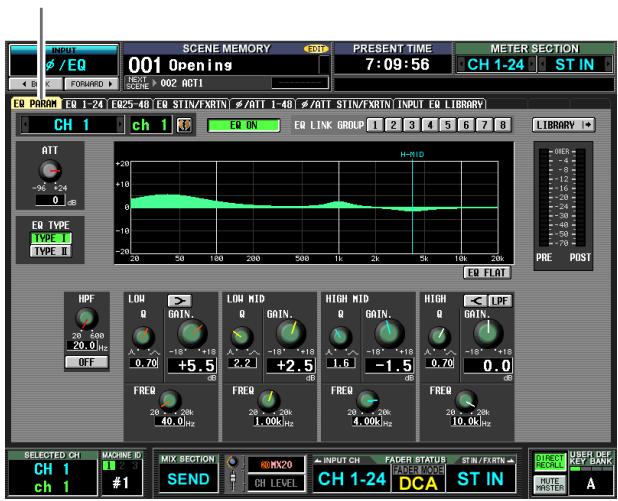
Task: Click the SEND mix section button
Action: tap(188, 479)
